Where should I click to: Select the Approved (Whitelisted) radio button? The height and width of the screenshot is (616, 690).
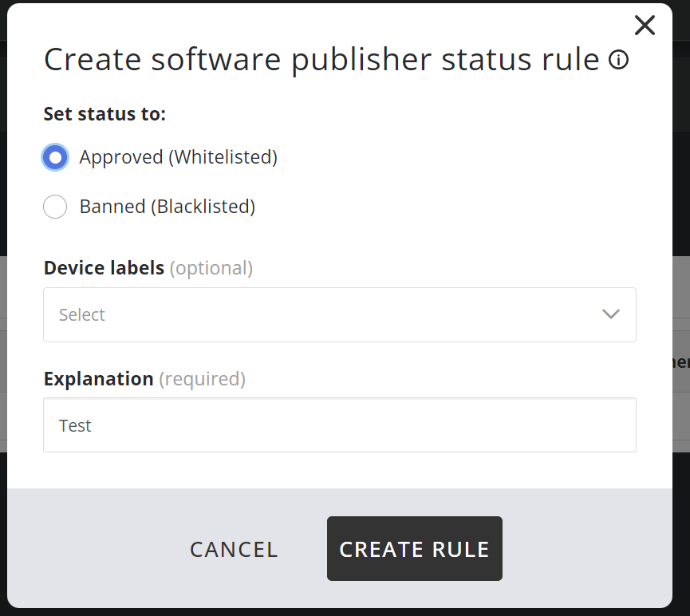coord(55,157)
